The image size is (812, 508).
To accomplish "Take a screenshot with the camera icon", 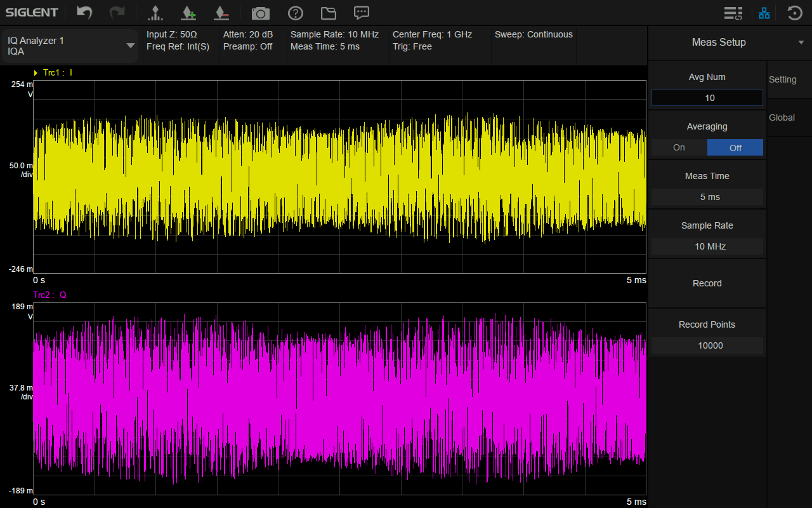I will click(260, 13).
